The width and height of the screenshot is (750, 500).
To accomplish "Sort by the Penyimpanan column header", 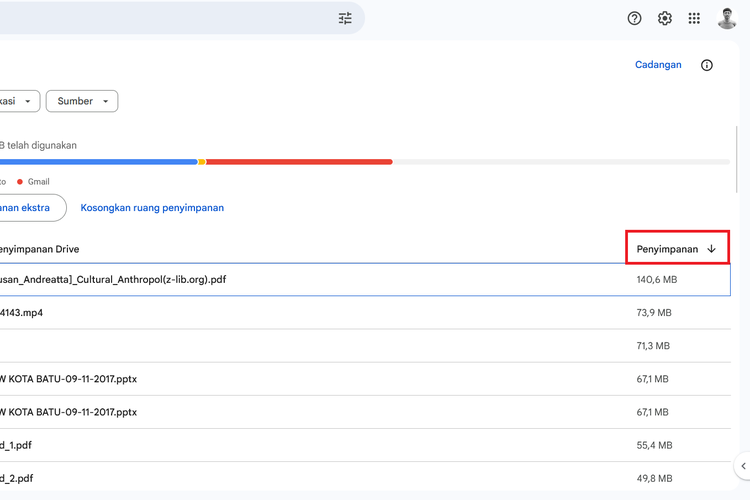I will 667,249.
